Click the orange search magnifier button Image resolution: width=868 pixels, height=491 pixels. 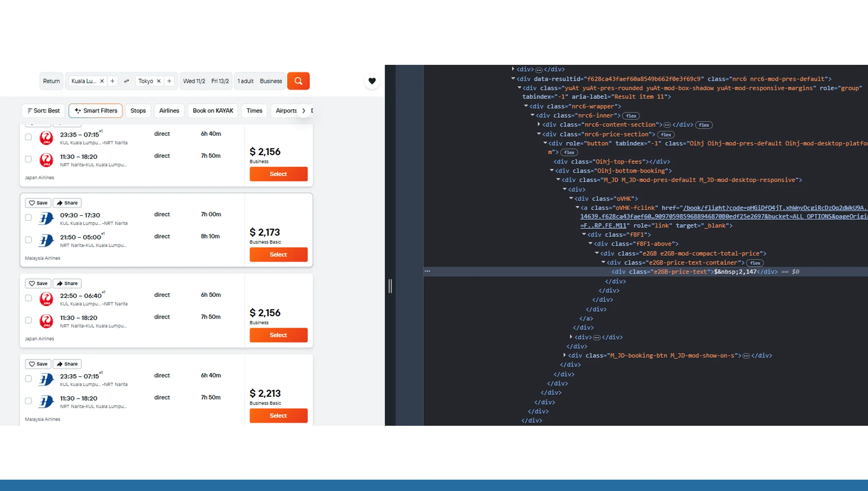tap(298, 81)
